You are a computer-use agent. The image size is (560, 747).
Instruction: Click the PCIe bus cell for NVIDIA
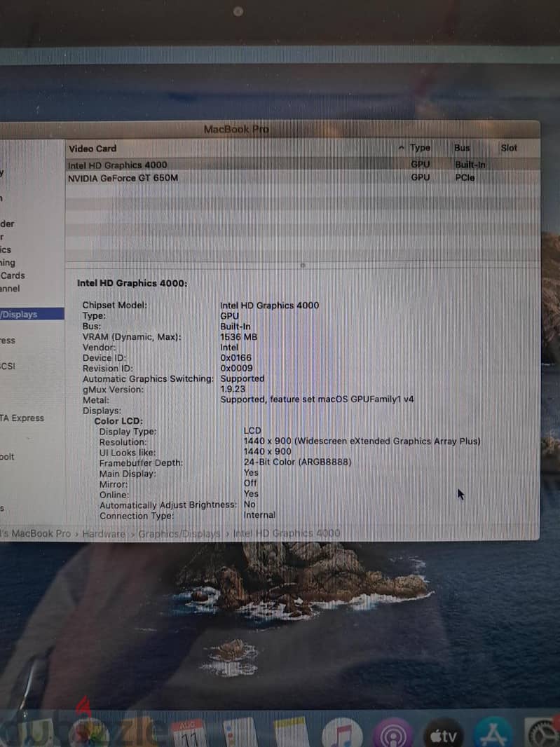465,178
